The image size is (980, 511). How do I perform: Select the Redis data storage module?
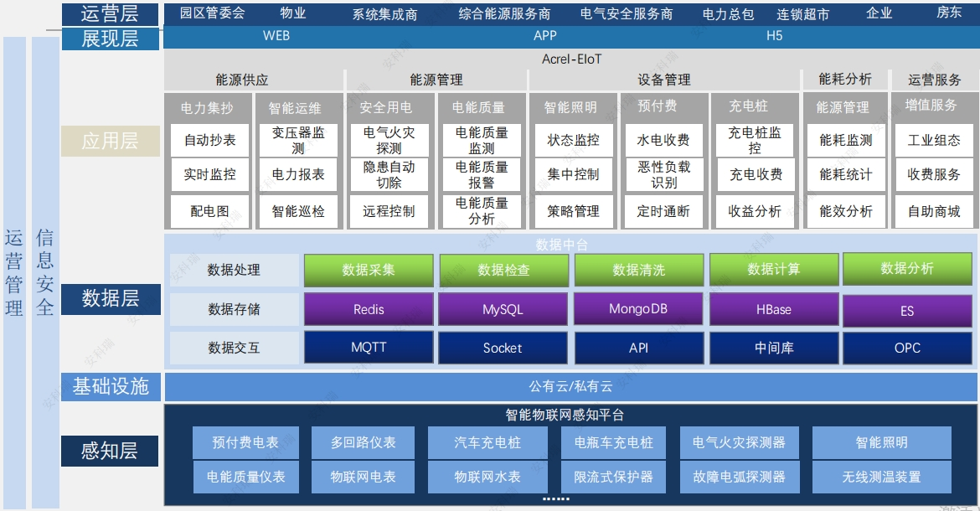[367, 309]
